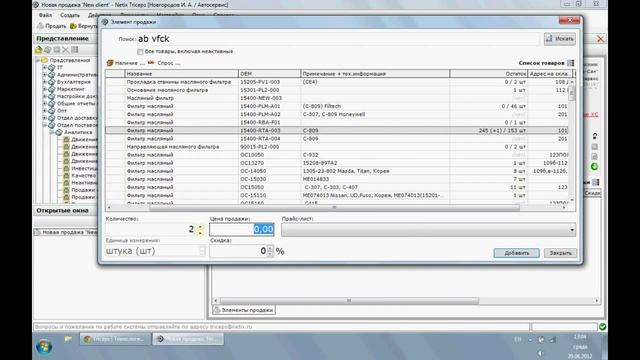640x360 pixels.
Task: Click the X delete icon in Представление toolbar
Action: click(65, 50)
